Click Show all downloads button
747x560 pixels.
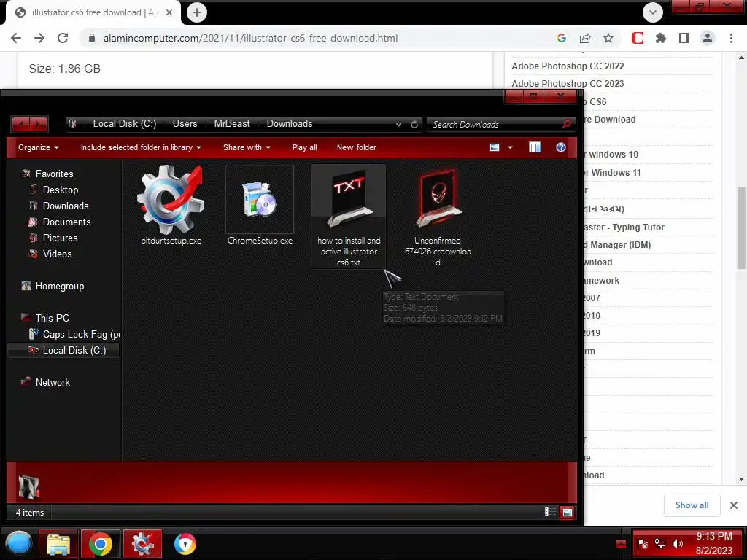(692, 505)
